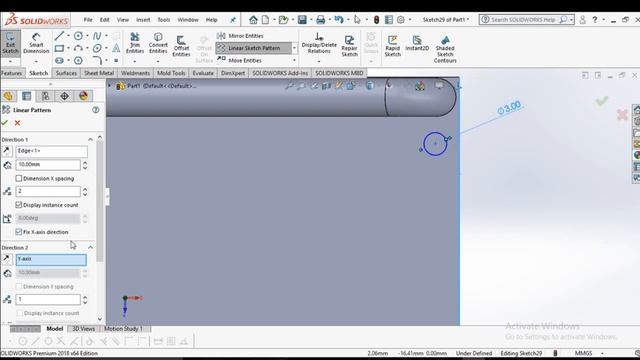Open Linear Pattern help icon
640x360 pixels.
click(x=96, y=110)
